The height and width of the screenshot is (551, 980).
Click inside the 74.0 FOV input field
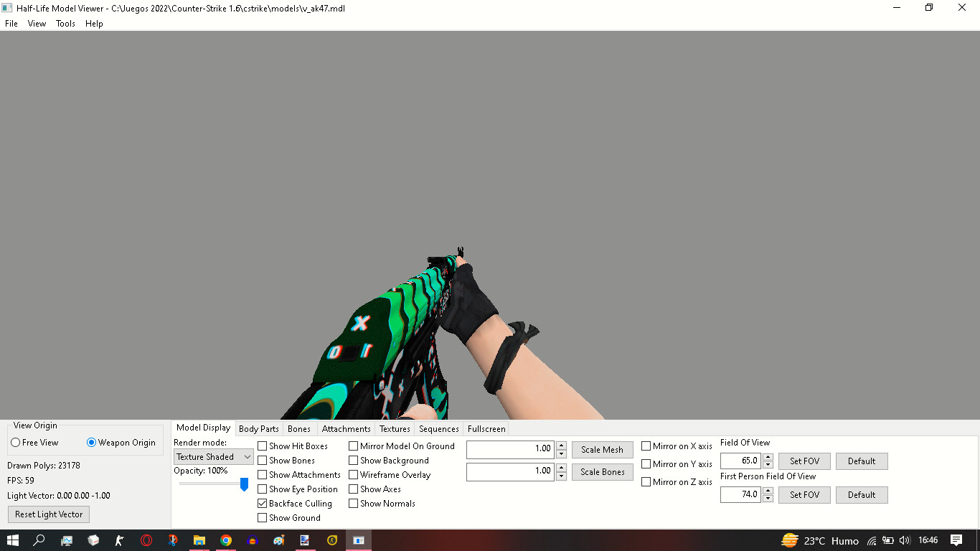(x=740, y=494)
